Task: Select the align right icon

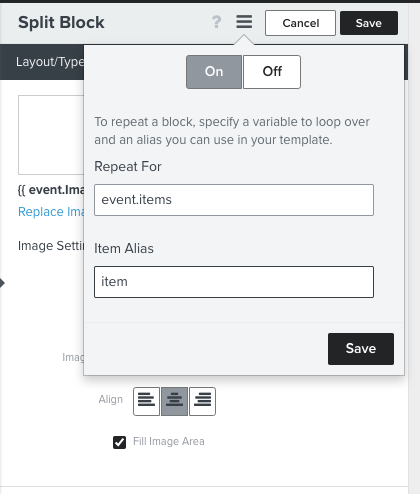Action: point(202,401)
